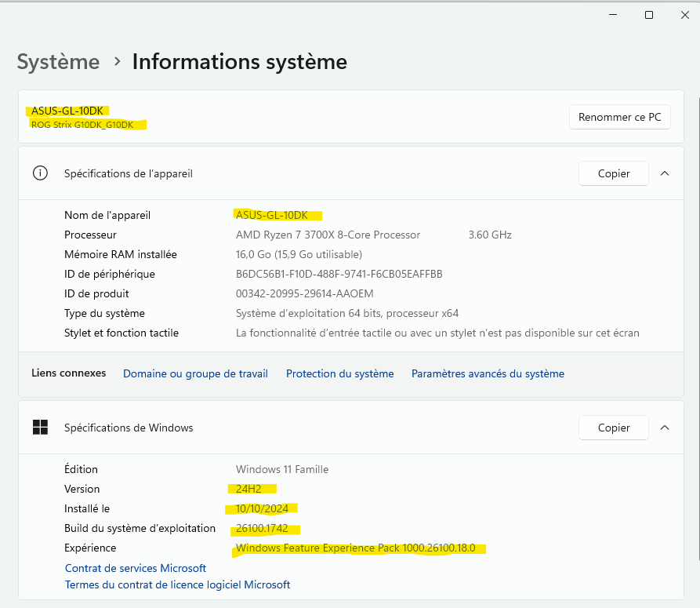
Task: Click the Windows logo icon beside Spécifications de Windows
Action: tap(40, 427)
